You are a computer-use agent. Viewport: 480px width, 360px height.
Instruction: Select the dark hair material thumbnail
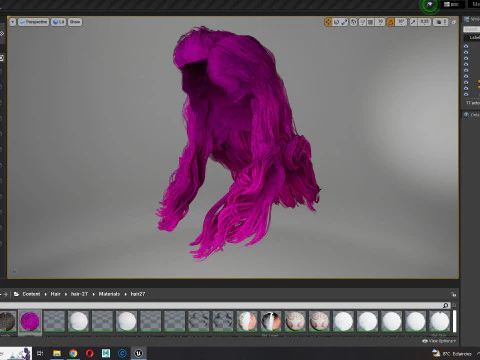[7, 321]
